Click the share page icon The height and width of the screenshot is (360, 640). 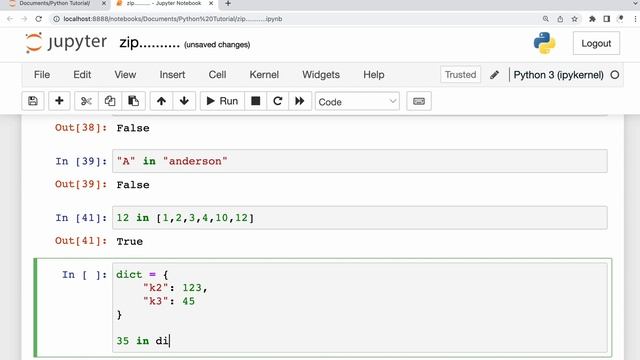[x=560, y=19]
